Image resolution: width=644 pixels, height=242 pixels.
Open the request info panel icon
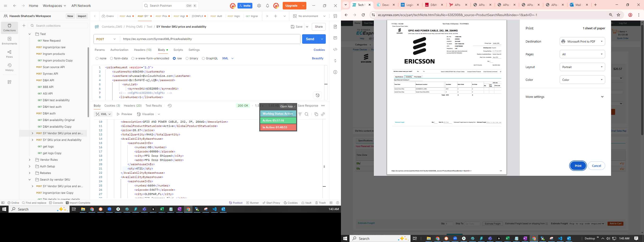coord(335,72)
